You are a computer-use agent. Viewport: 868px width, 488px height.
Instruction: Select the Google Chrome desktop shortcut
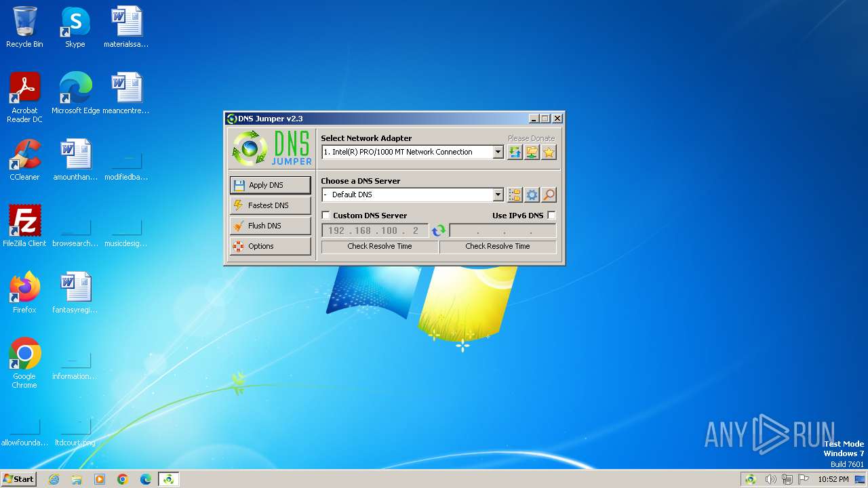(24, 363)
